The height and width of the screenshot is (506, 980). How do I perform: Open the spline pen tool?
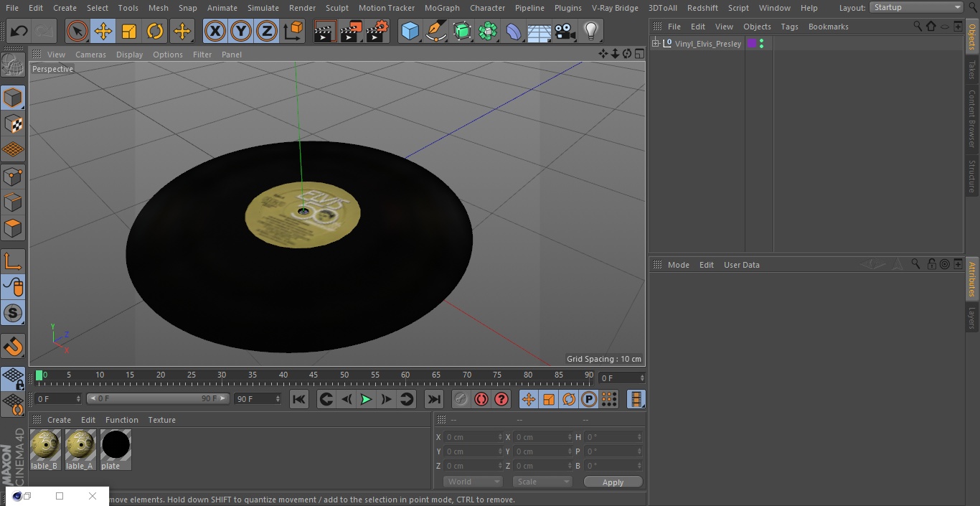tap(435, 32)
